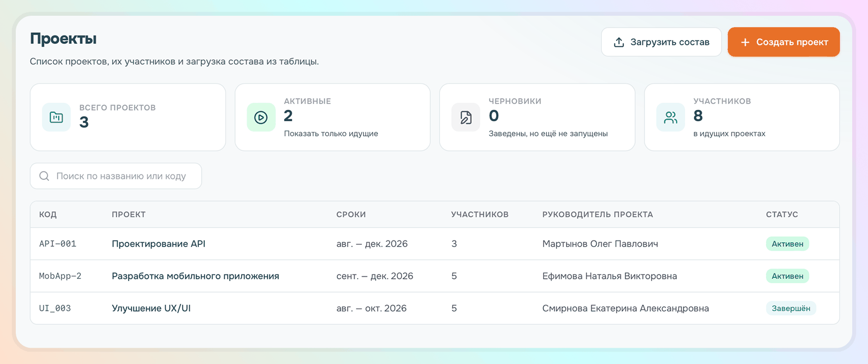Click the plus icon on Создать проект

[x=745, y=42]
